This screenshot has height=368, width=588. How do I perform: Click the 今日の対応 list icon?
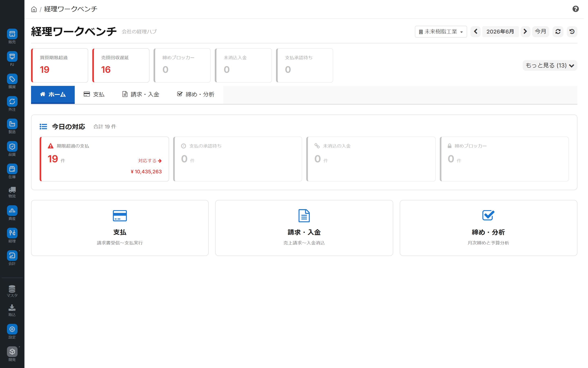coord(43,127)
